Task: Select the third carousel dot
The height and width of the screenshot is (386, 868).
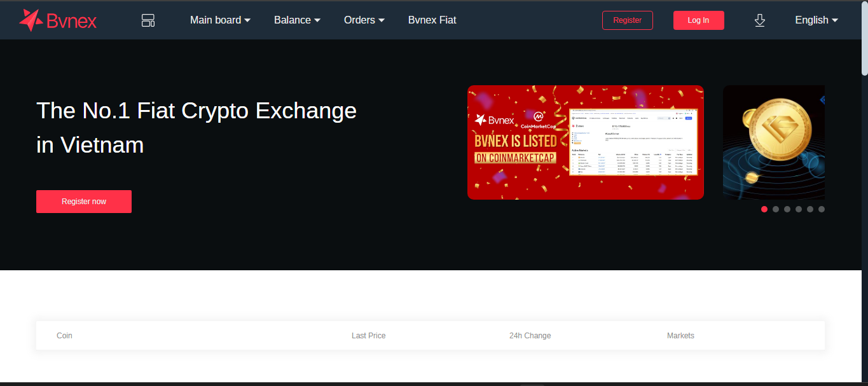Action: coord(787,209)
